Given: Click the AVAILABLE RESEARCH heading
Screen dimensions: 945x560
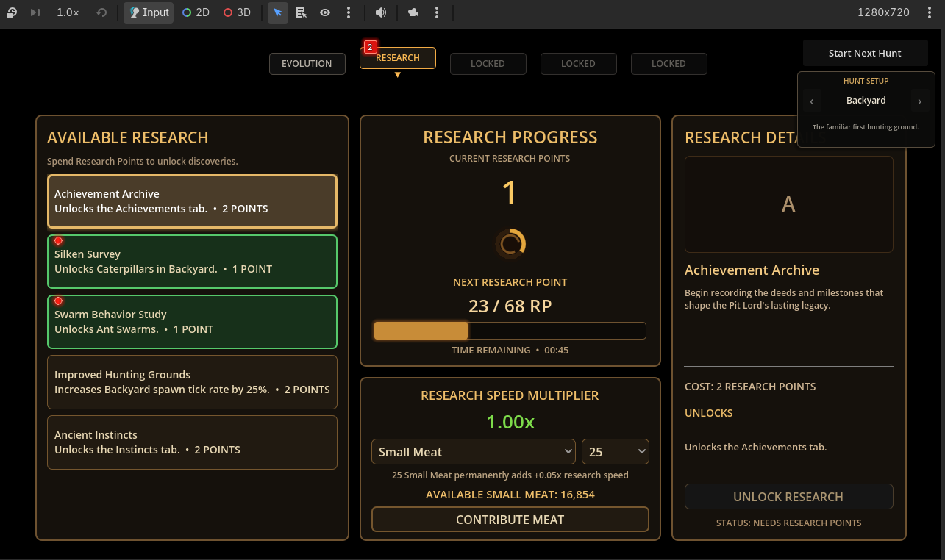Looking at the screenshot, I should pyautogui.click(x=128, y=138).
